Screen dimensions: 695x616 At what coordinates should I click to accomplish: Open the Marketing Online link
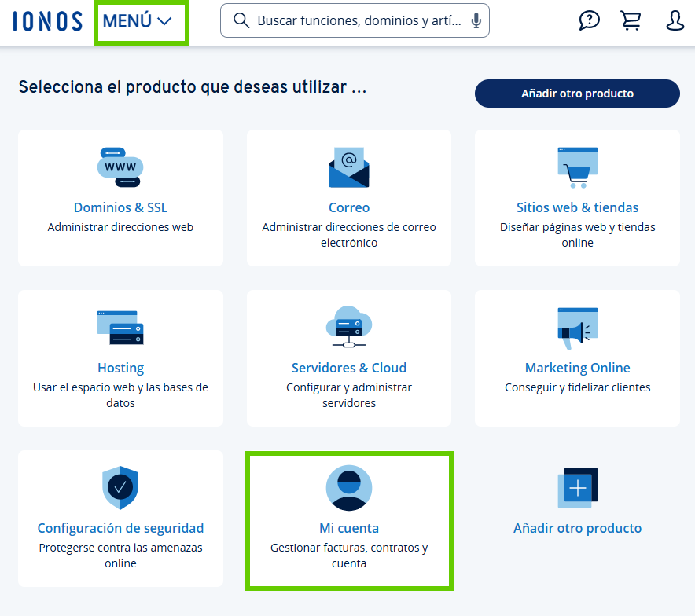point(577,368)
